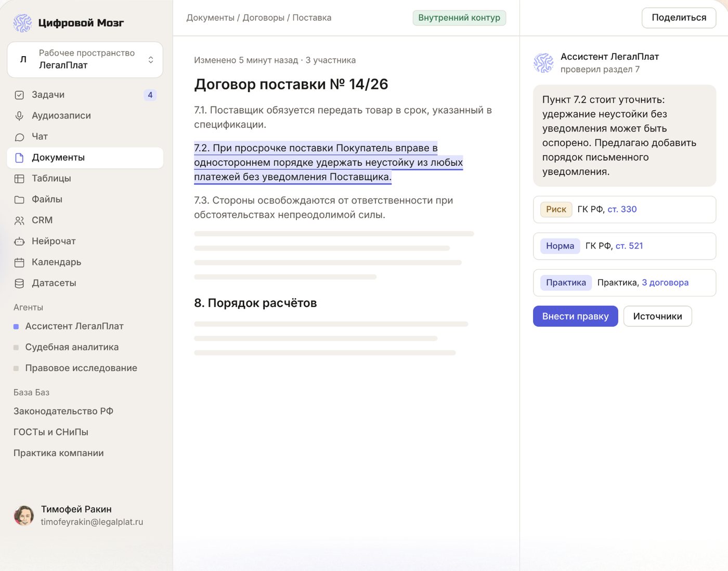This screenshot has height=571, width=728.
Task: Click the Риск tag
Action: coord(556,209)
